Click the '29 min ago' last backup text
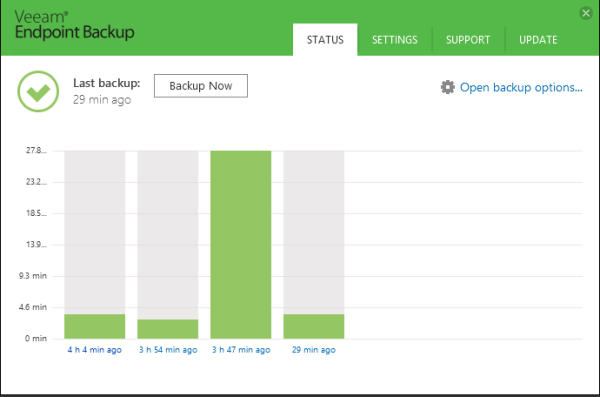Viewport: 600px width, 397px height. [x=102, y=100]
